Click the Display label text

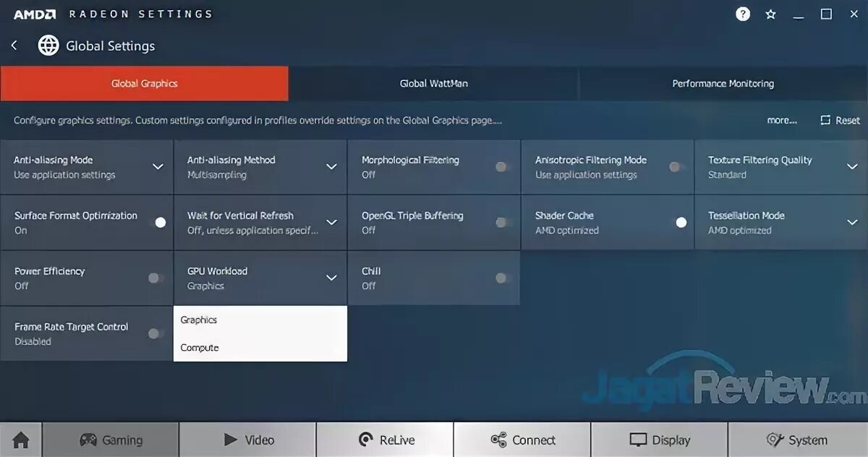671,440
